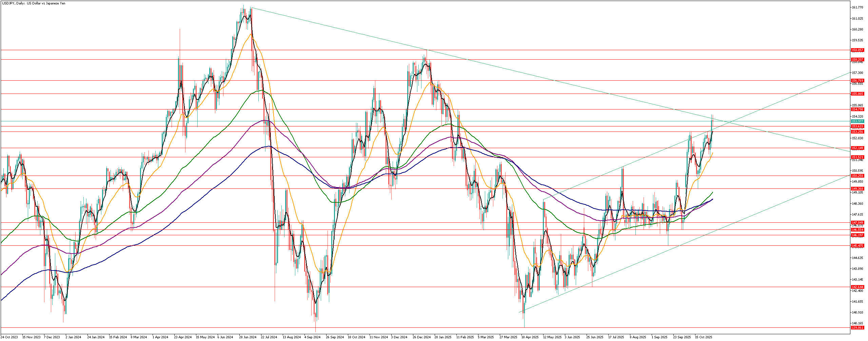Select the 18 Apr 2025 date marker
The image size is (868, 341).
tap(530, 337)
